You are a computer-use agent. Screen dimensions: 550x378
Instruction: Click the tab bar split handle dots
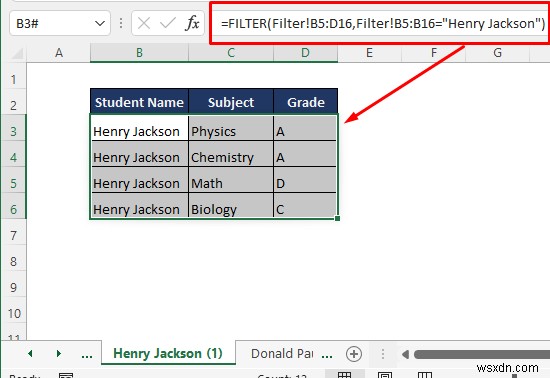pos(383,354)
